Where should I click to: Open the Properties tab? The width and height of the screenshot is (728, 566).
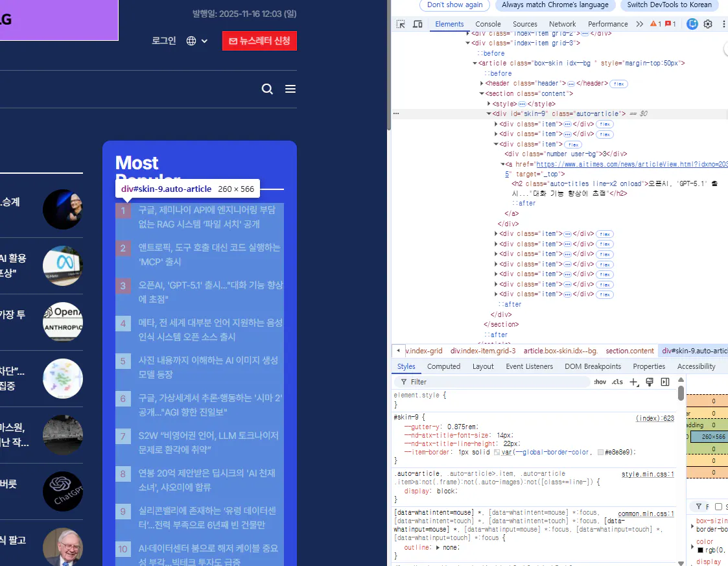(x=649, y=366)
